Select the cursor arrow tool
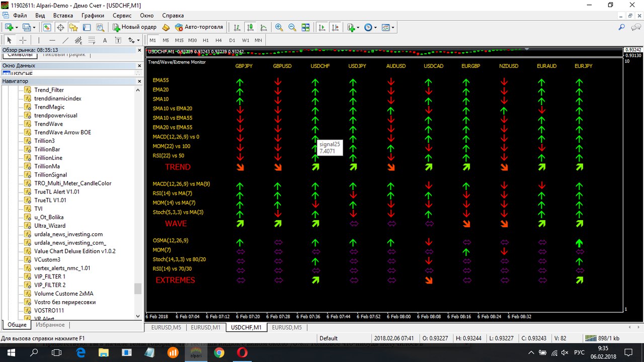 point(9,40)
